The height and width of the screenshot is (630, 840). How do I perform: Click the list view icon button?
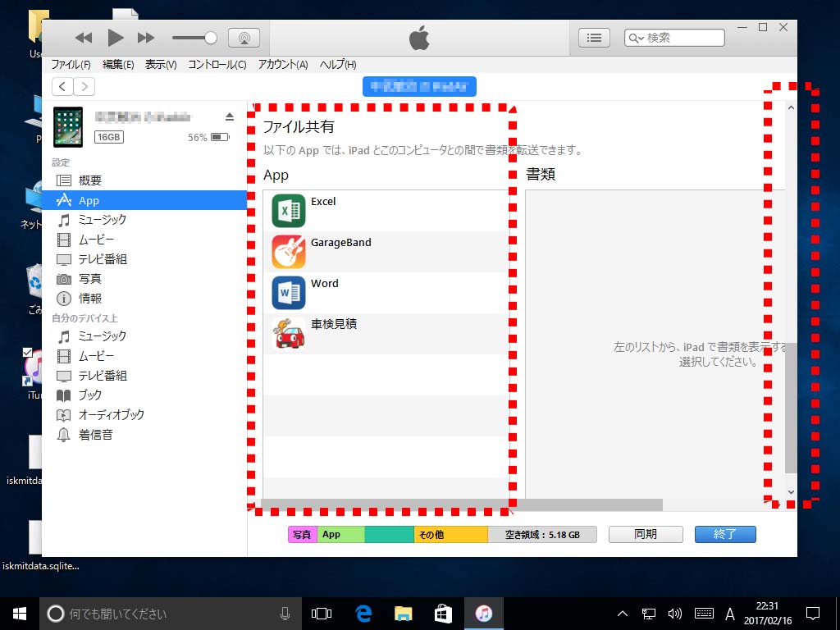coord(595,38)
